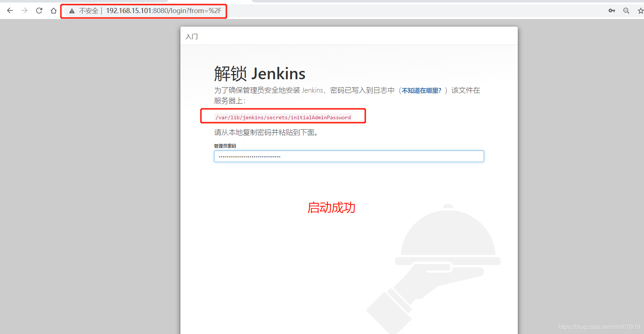Click the "解锁 Jenkins" heading
The image size is (644, 334).
click(260, 74)
